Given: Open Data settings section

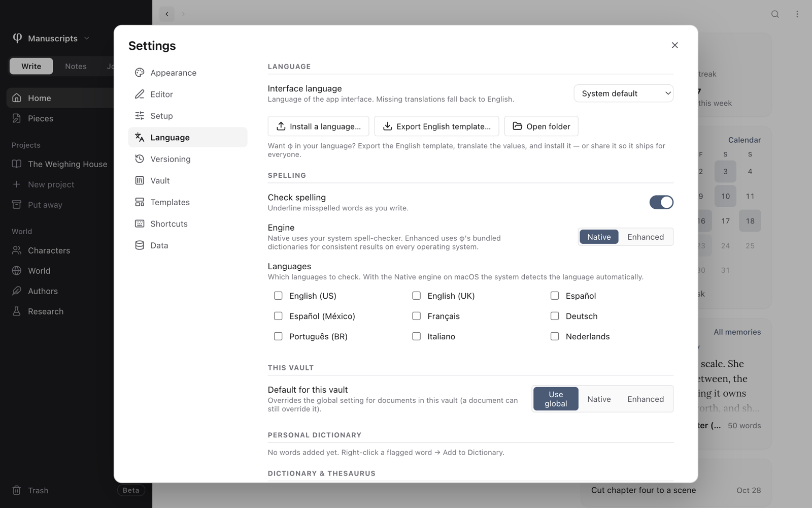Looking at the screenshot, I should pos(188,245).
